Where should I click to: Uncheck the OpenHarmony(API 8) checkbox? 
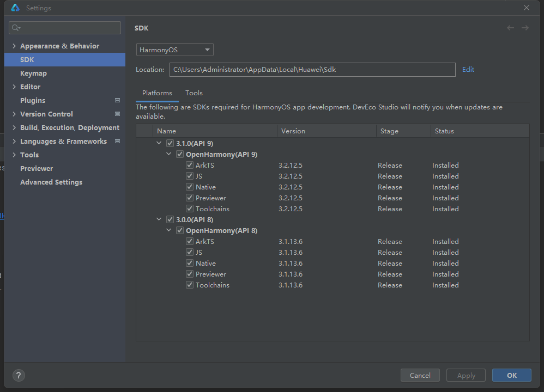click(180, 230)
